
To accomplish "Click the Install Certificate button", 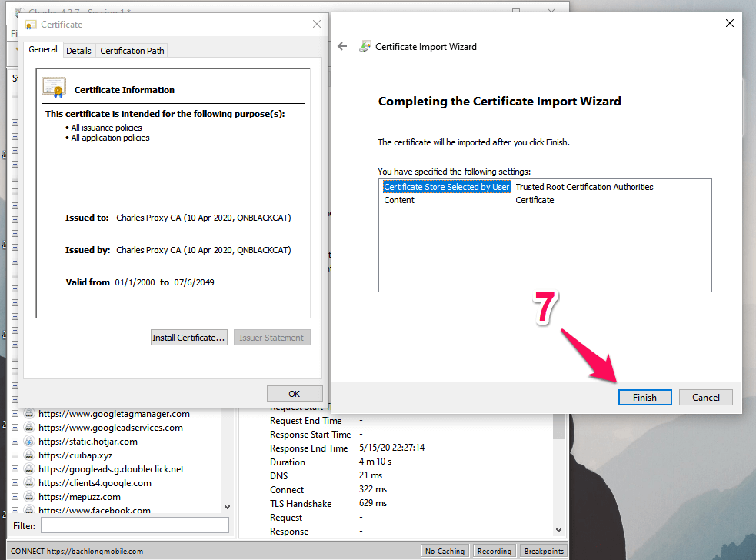I will coord(188,338).
